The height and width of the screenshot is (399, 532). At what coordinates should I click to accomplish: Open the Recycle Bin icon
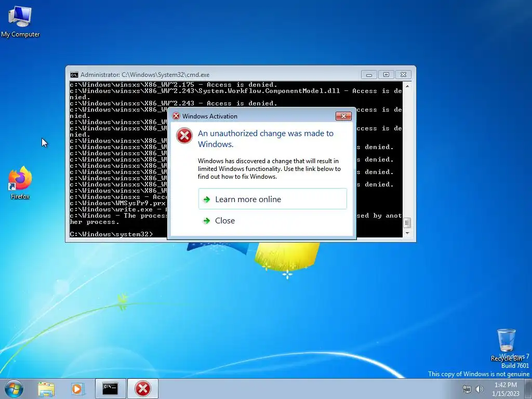pyautogui.click(x=506, y=345)
